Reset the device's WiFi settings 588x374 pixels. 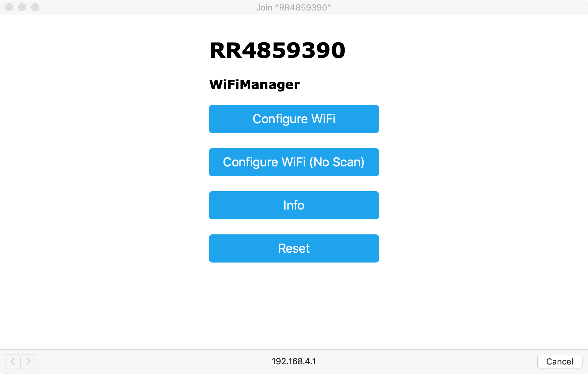294,248
